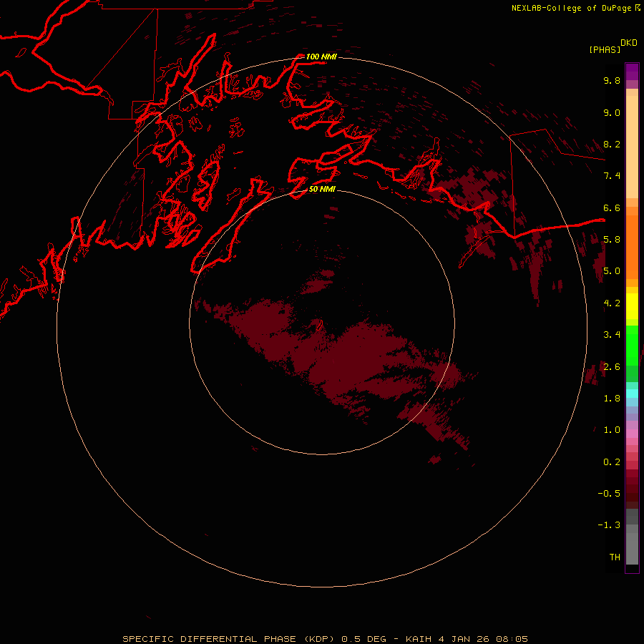Click the -1.3 scale value
Image resolution: width=644 pixels, height=644 pixels.
(x=609, y=525)
